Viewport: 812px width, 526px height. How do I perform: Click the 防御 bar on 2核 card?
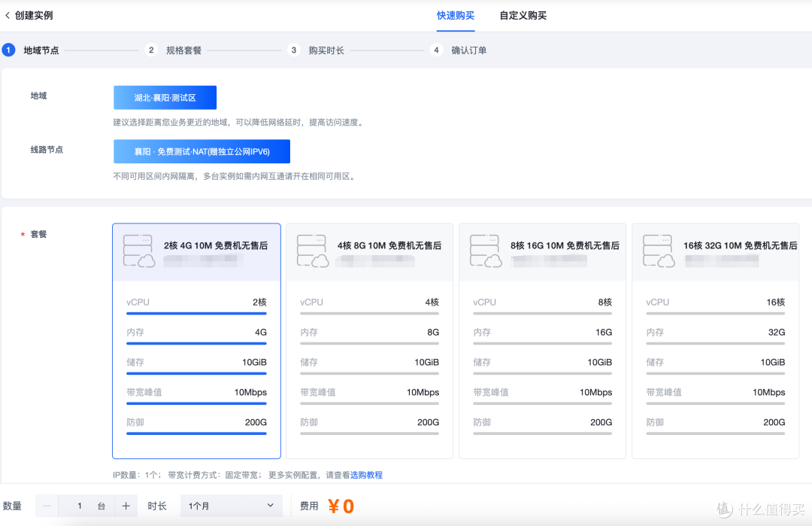click(196, 433)
